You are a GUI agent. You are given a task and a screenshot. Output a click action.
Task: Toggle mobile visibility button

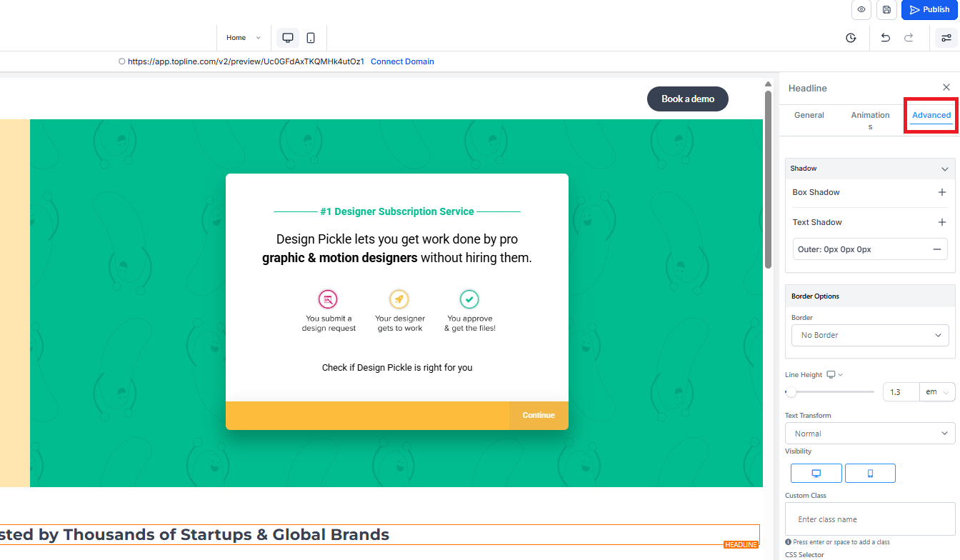870,473
